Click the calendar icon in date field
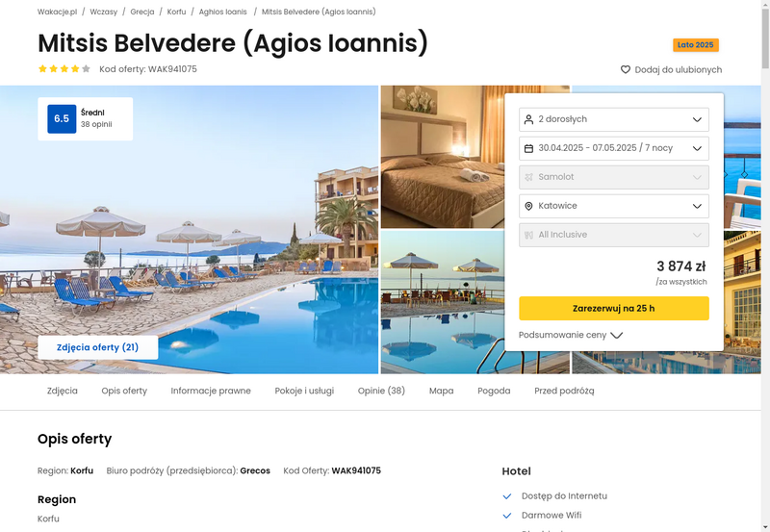The height and width of the screenshot is (532, 770). click(x=528, y=148)
